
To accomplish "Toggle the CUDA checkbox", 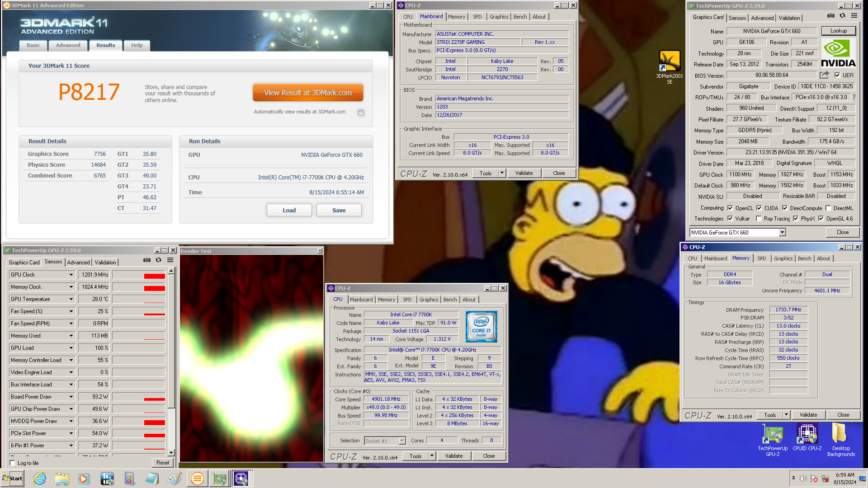I will tap(759, 208).
